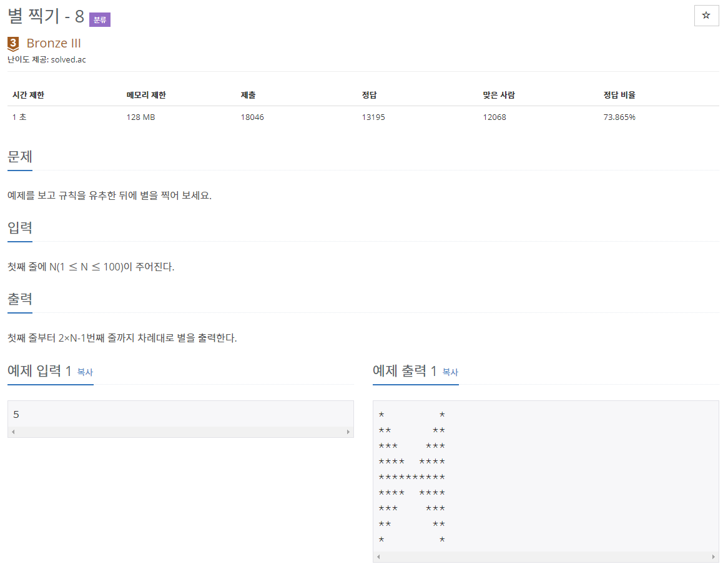Click the solvers count 12068
Viewport: 728px width, 574px height.
click(494, 117)
